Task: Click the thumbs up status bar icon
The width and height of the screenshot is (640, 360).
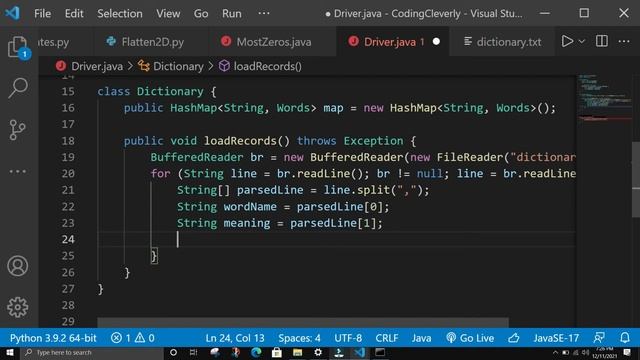Action: [x=514, y=338]
